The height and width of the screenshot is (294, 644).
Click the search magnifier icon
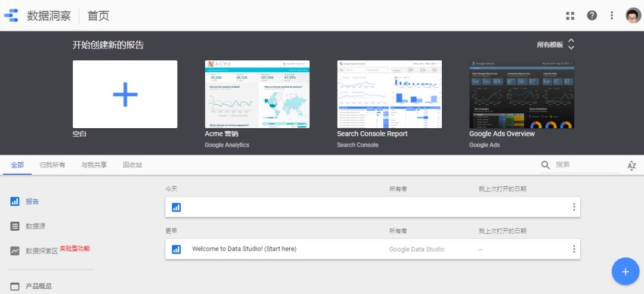coord(546,165)
